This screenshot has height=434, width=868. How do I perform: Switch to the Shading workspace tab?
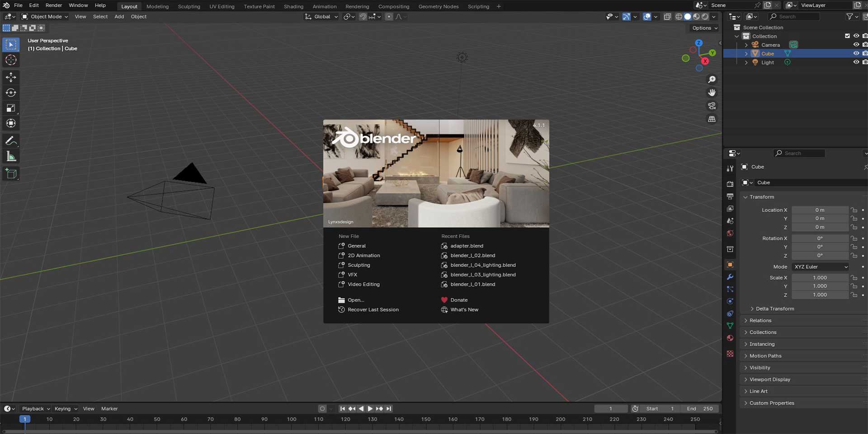[x=293, y=6]
